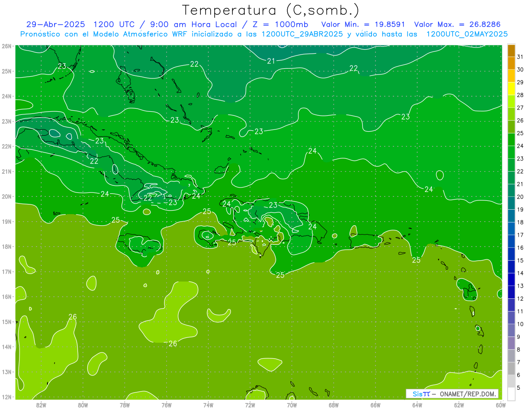This screenshot has width=532, height=411.
Task: Click the '72W' longitude axis label
Action: point(250,405)
